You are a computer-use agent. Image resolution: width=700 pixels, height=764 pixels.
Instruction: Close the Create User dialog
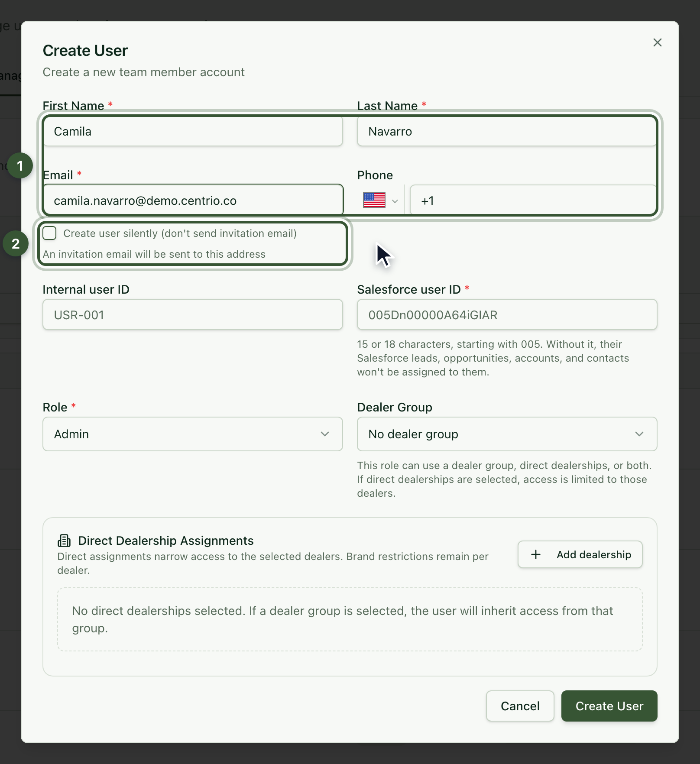click(657, 42)
